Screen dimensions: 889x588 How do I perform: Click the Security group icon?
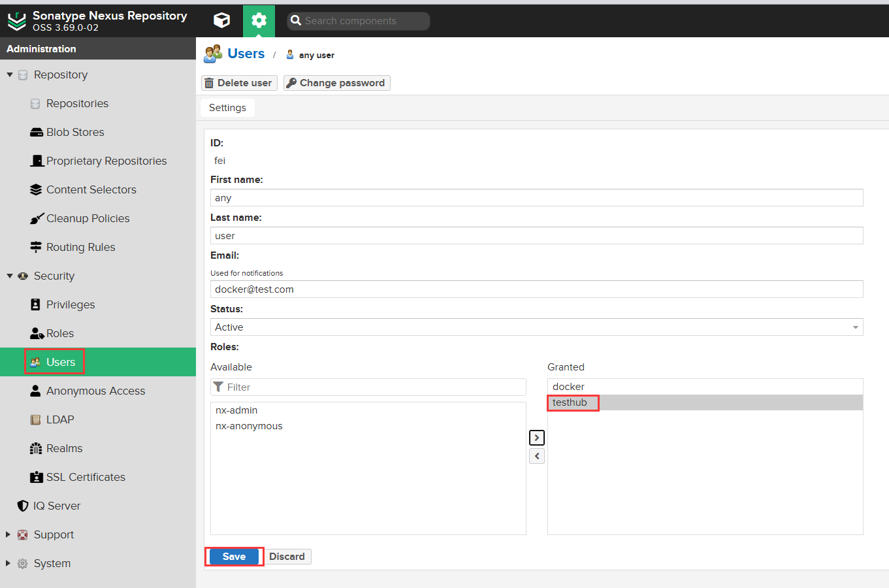[x=23, y=276]
